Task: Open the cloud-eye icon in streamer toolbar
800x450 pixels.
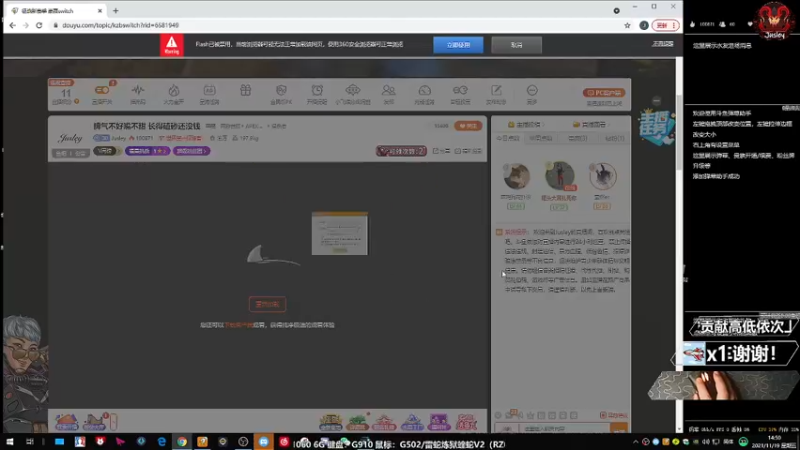Action: (x=353, y=90)
